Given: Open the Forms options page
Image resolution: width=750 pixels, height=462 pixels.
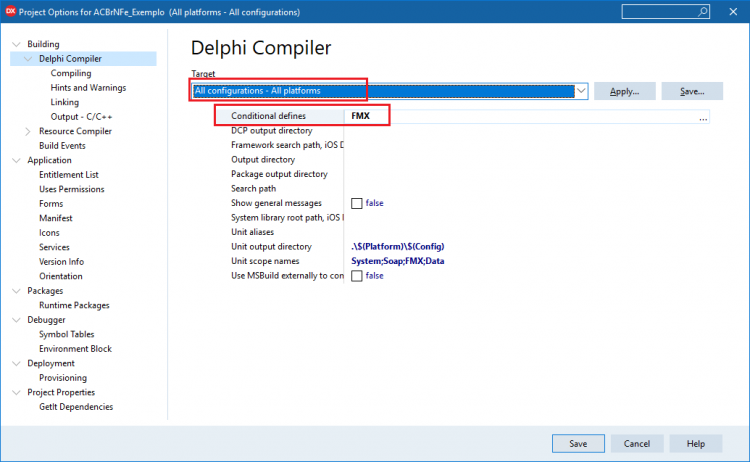Looking at the screenshot, I should [51, 204].
